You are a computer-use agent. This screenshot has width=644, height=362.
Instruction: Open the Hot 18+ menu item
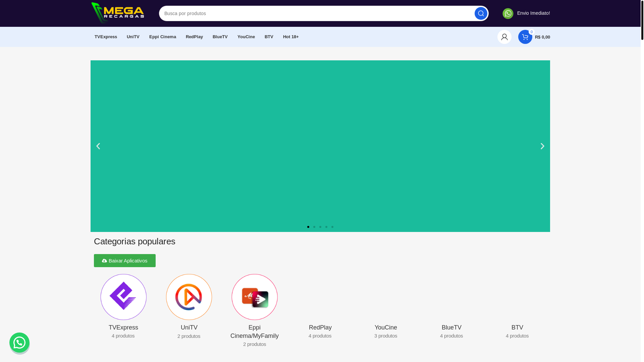point(291,37)
